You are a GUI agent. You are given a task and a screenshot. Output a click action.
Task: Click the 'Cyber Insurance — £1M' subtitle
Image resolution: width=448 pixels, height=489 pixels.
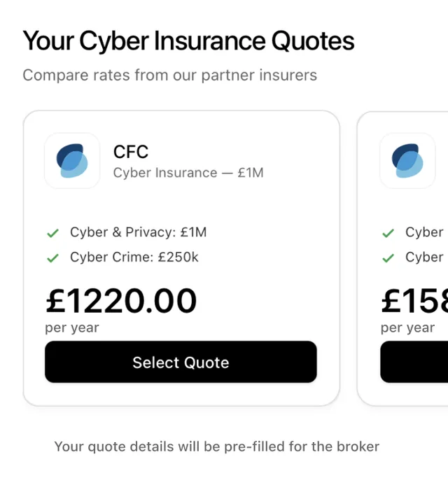tap(188, 173)
